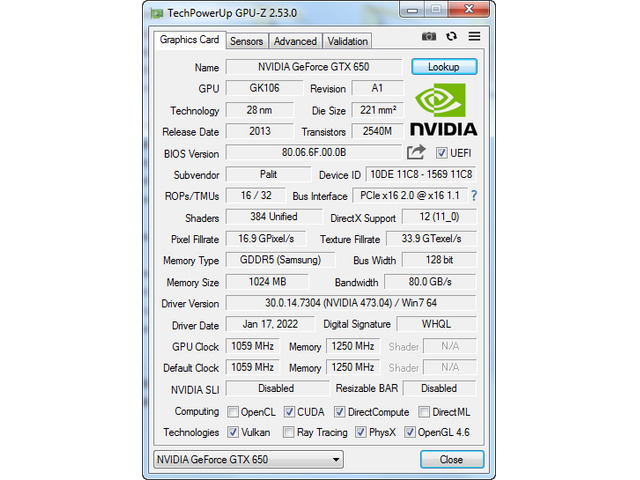Close window with the red X button
The height and width of the screenshot is (480, 640).
point(469,9)
